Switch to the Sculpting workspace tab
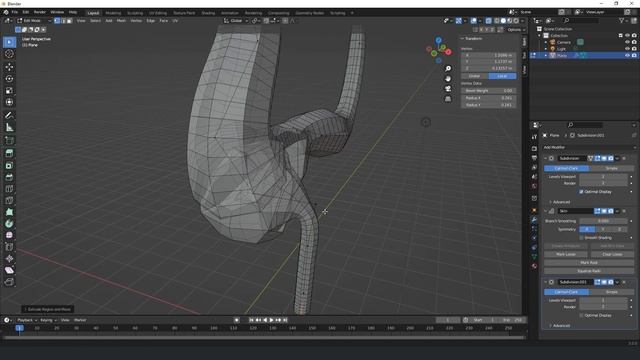The image size is (640, 360). [x=135, y=13]
